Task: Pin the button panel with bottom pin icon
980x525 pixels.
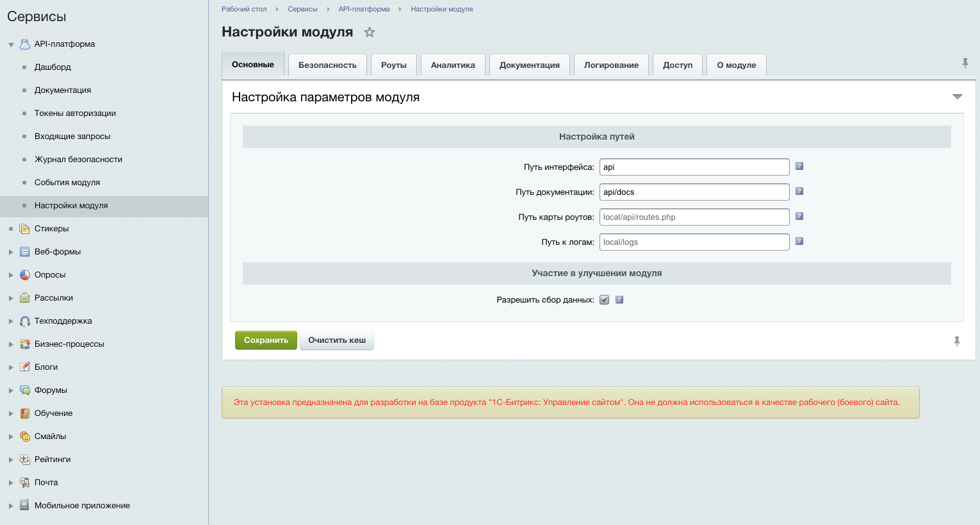Action: 957,341
